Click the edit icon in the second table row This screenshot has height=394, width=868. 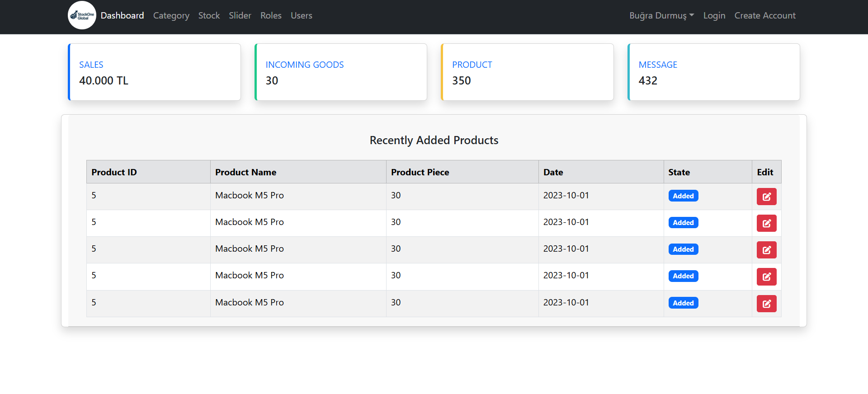click(766, 223)
